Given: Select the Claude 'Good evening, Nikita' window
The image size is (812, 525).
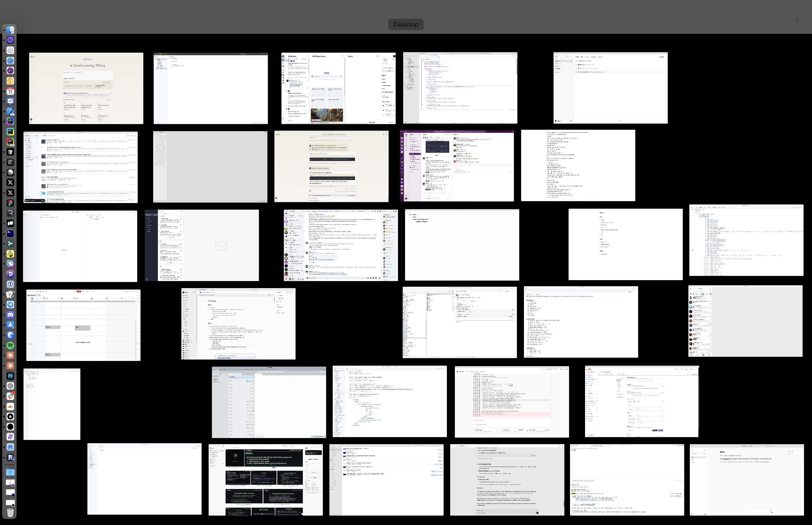Looking at the screenshot, I should [86, 88].
